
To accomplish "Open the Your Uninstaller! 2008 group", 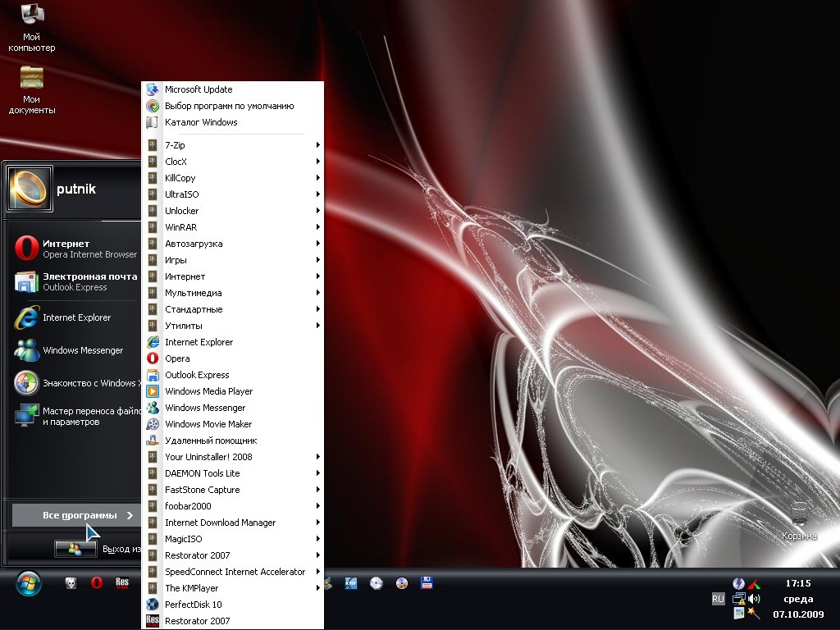I will 232,457.
